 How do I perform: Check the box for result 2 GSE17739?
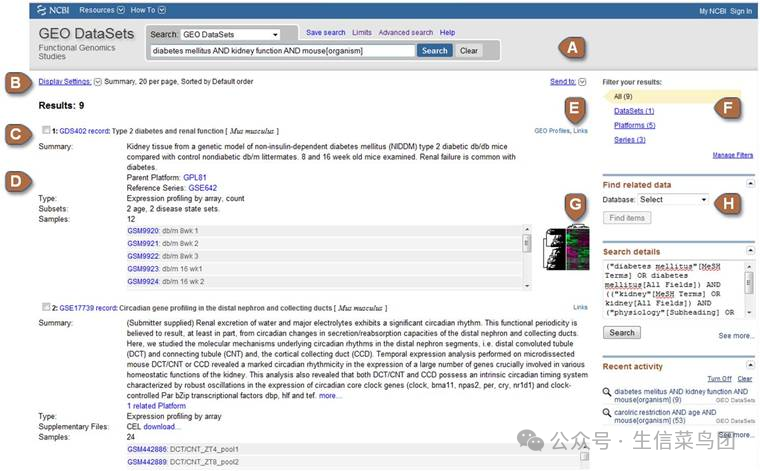click(46, 306)
